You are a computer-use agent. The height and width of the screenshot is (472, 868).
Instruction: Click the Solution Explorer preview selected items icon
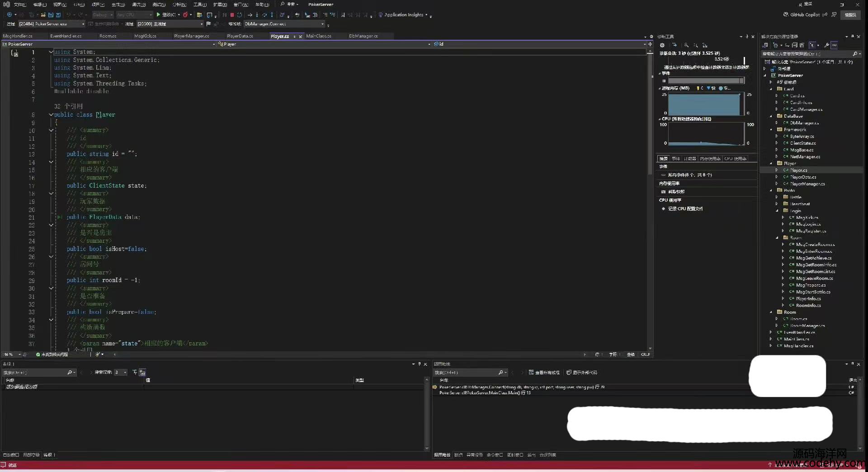pos(835,45)
